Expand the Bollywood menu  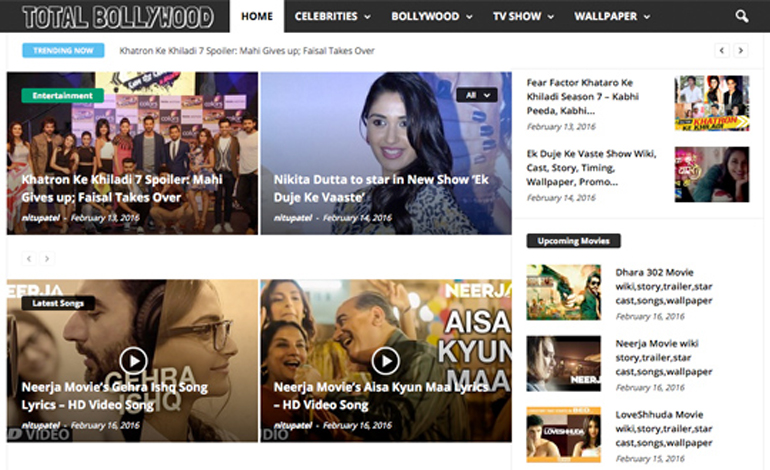tap(432, 16)
